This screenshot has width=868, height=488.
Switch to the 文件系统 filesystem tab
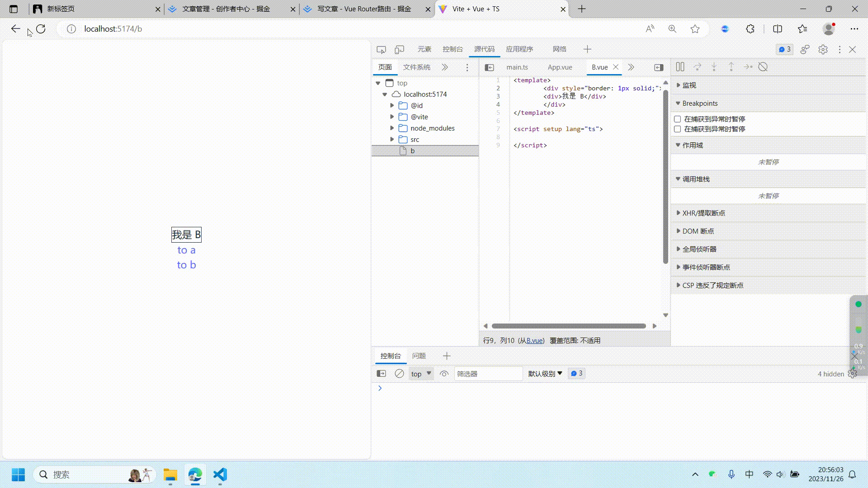pyautogui.click(x=417, y=67)
